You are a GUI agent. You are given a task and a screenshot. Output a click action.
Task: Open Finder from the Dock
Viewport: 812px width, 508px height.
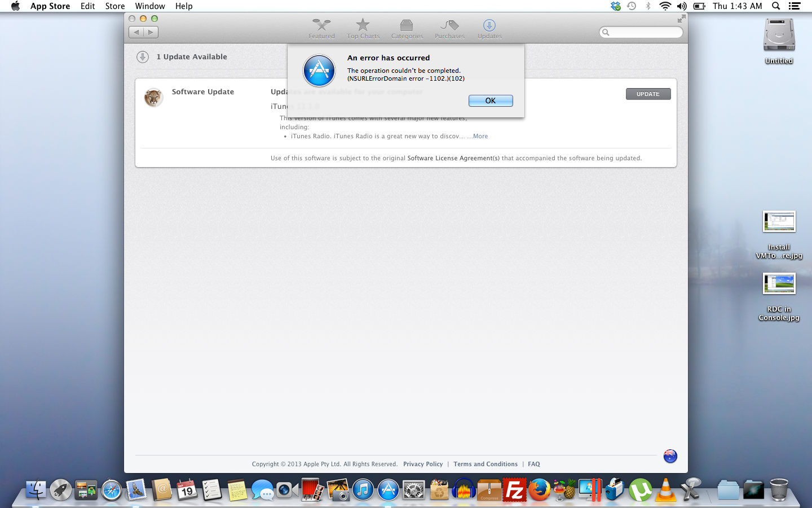(x=36, y=490)
